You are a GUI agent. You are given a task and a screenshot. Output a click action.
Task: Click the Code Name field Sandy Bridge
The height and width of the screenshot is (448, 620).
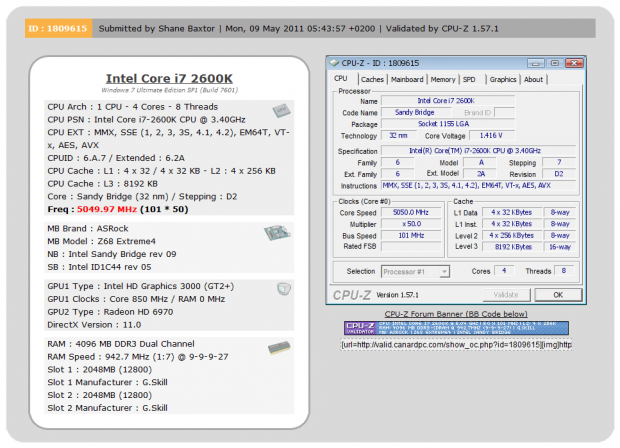coord(415,112)
